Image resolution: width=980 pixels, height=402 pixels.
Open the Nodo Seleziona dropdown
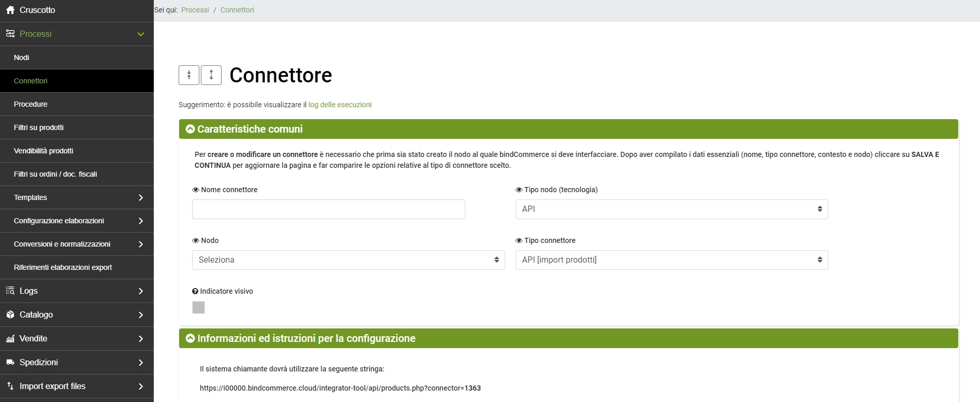[348, 260]
